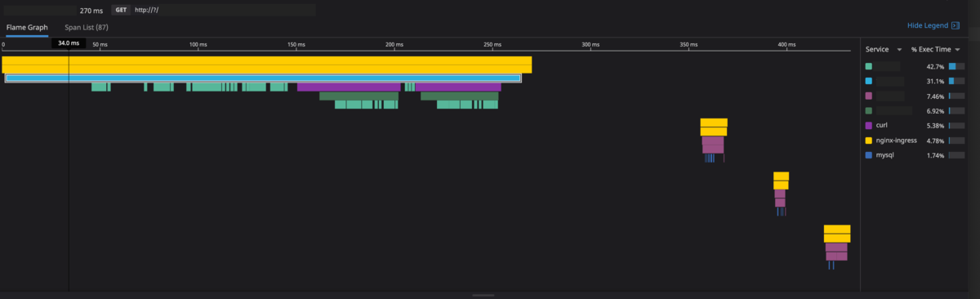This screenshot has height=299, width=980.
Task: Click the mysql blue legend swatch
Action: [869, 154]
